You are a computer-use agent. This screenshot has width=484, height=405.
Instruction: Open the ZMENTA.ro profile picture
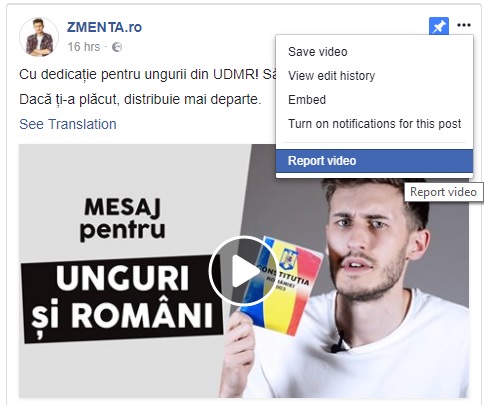(x=39, y=37)
